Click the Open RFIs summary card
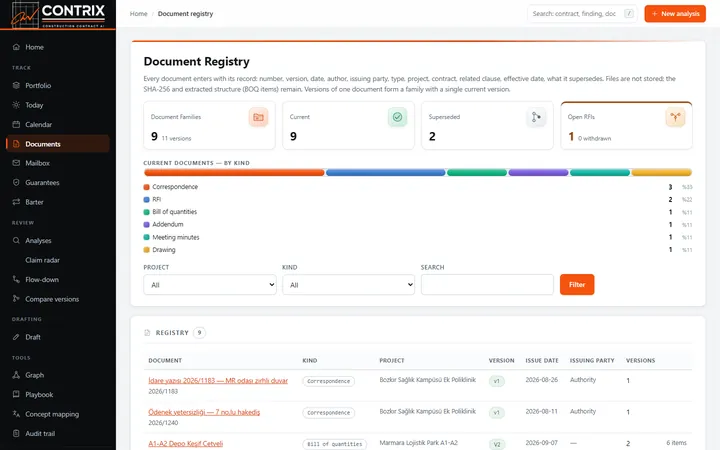The image size is (720, 450). pos(626,125)
